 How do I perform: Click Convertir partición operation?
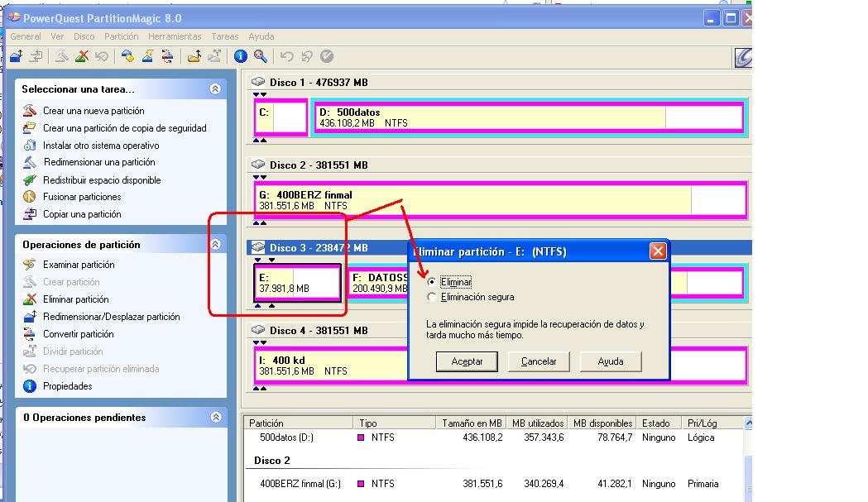coord(78,334)
